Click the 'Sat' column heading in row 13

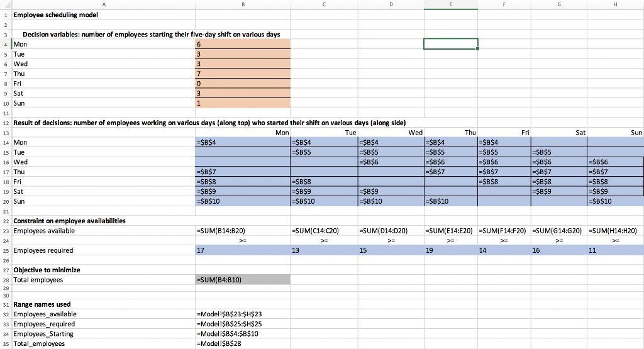[x=559, y=133]
